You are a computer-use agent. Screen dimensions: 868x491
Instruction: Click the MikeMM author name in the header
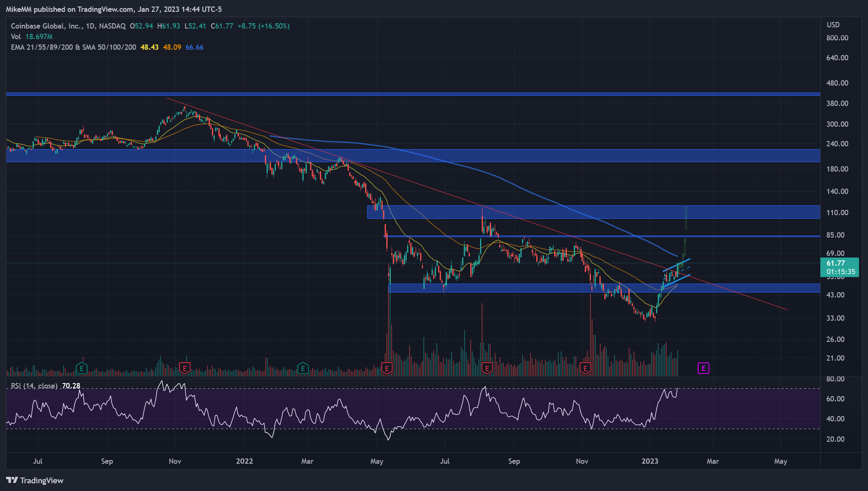(x=19, y=9)
